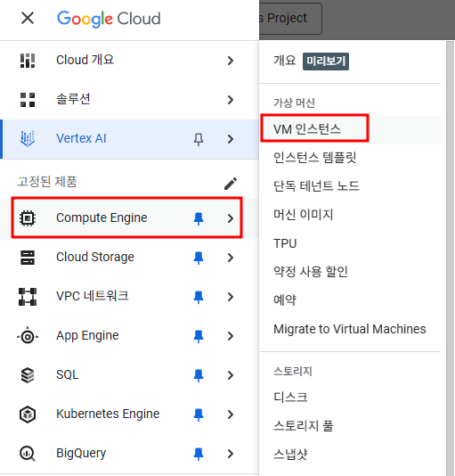Open Migrate to Virtual Machines link
This screenshot has height=476, width=455.
350,329
